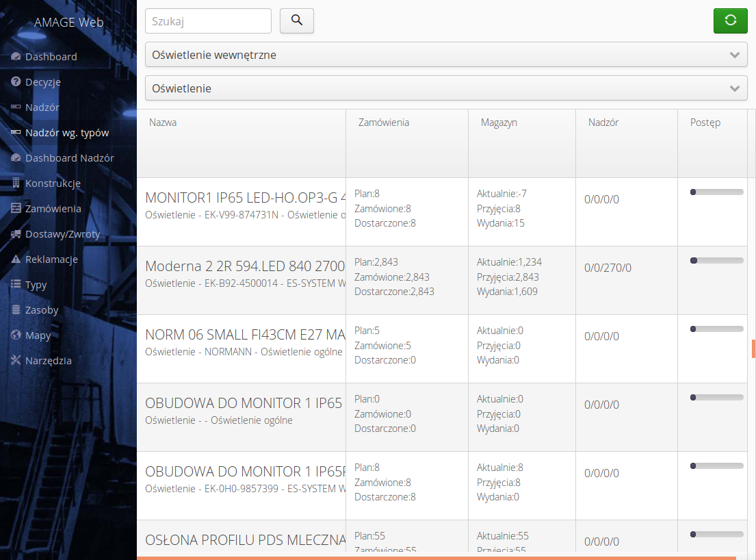Click the magnifying glass search icon
This screenshot has width=756, height=560.
pos(296,21)
